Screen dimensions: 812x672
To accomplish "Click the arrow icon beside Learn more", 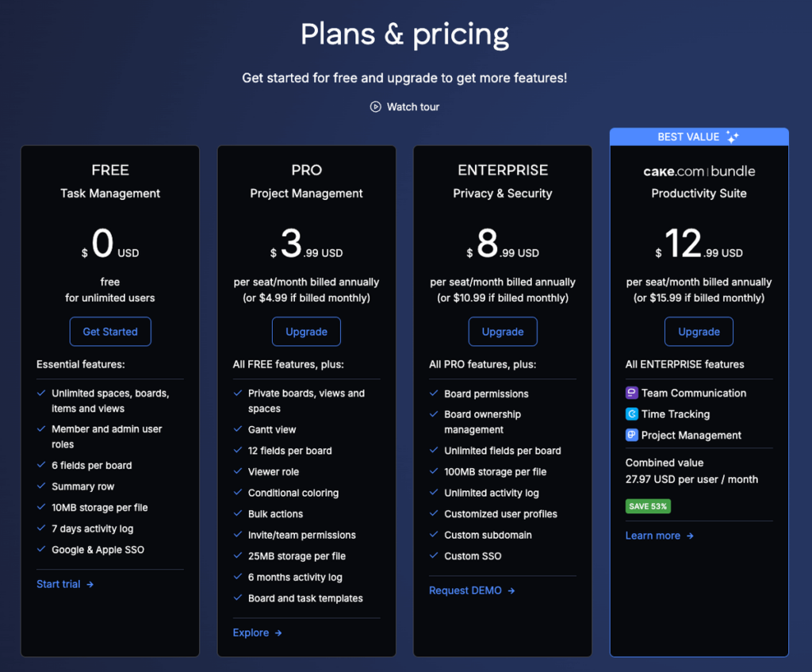I will click(x=689, y=536).
